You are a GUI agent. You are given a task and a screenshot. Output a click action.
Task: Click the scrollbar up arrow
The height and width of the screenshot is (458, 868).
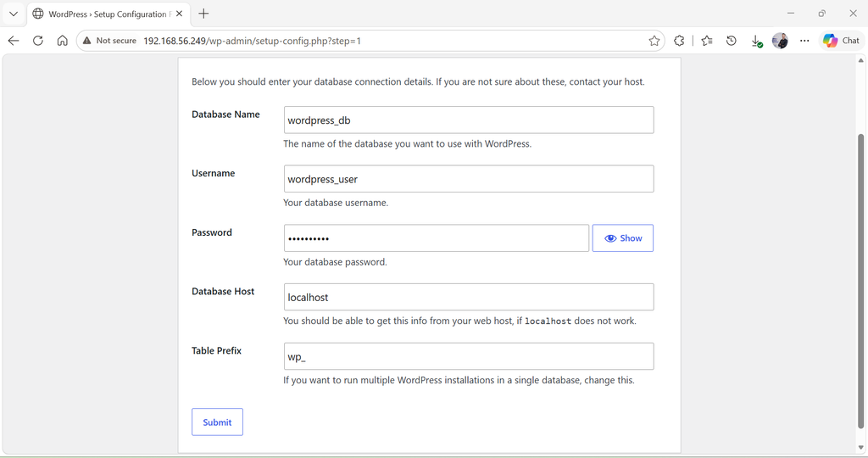(x=860, y=60)
